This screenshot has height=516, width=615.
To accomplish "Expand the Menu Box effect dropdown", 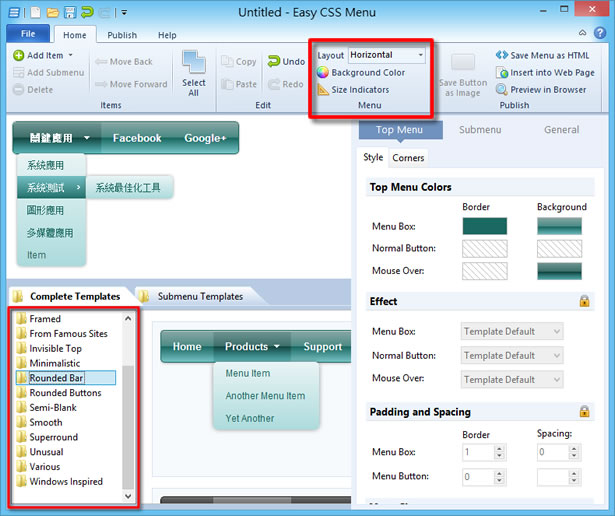I will 512,332.
